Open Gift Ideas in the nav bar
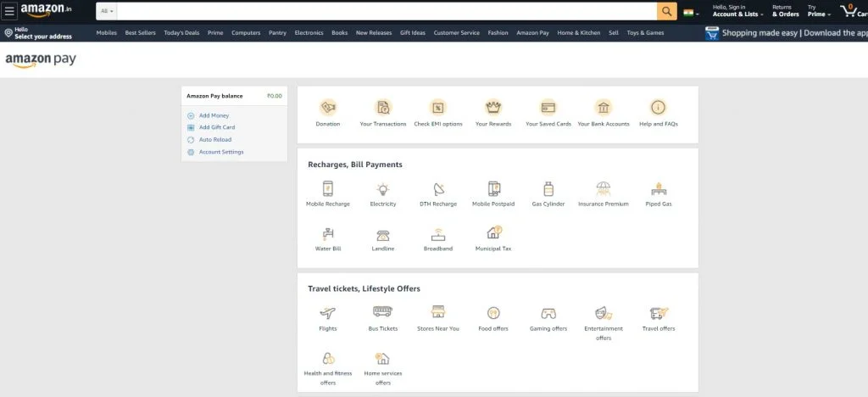This screenshot has width=868, height=397. click(x=413, y=33)
